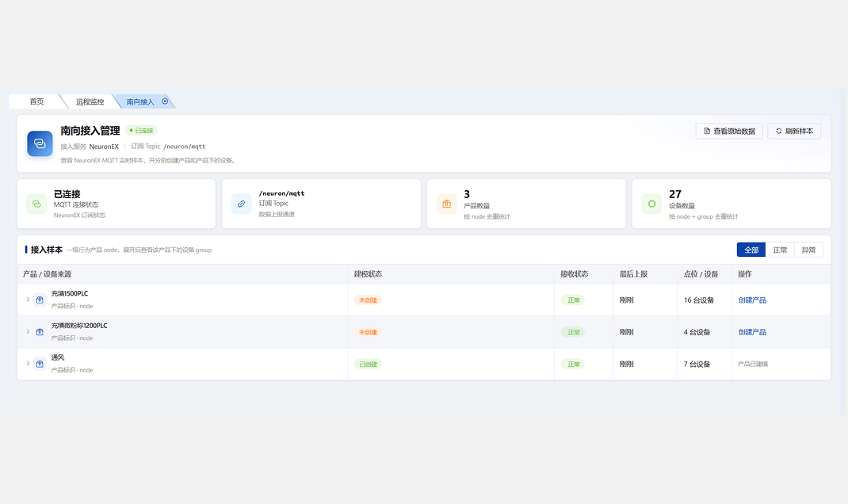The height and width of the screenshot is (504, 848).
Task: Open the 远程监控 tab
Action: (90, 101)
